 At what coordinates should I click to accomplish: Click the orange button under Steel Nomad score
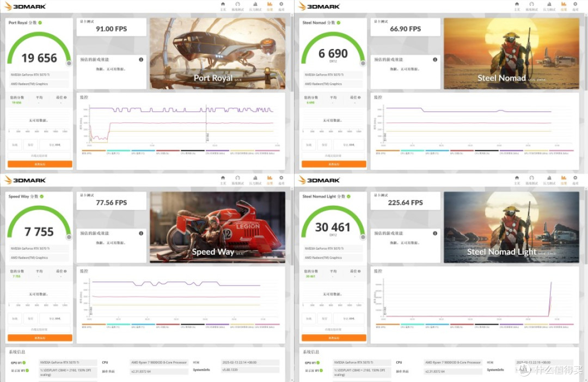[x=334, y=164]
